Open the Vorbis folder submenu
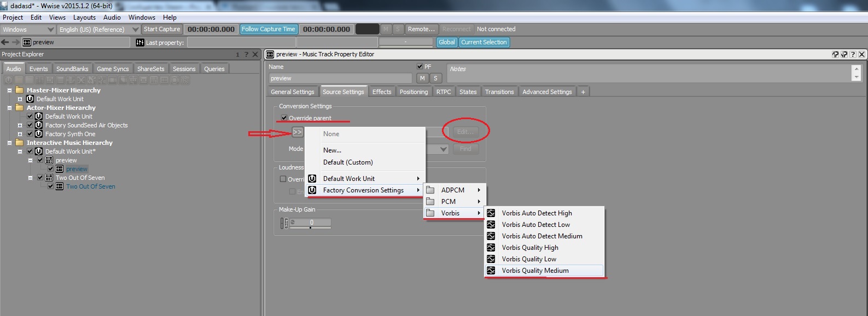868x316 pixels. coord(454,213)
